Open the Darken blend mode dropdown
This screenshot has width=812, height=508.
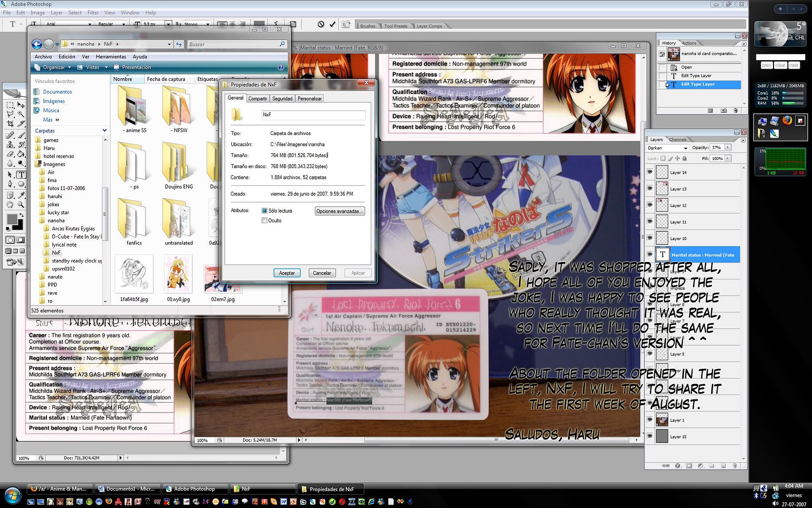[x=668, y=148]
